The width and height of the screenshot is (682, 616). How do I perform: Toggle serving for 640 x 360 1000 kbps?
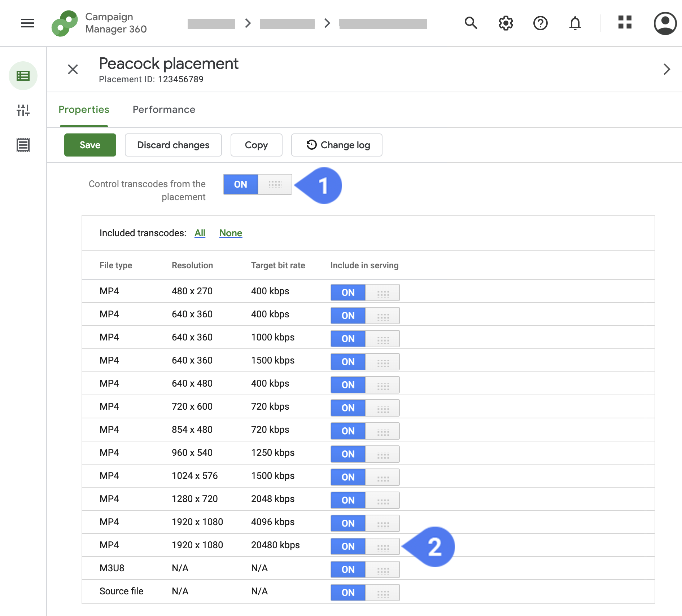coord(365,339)
